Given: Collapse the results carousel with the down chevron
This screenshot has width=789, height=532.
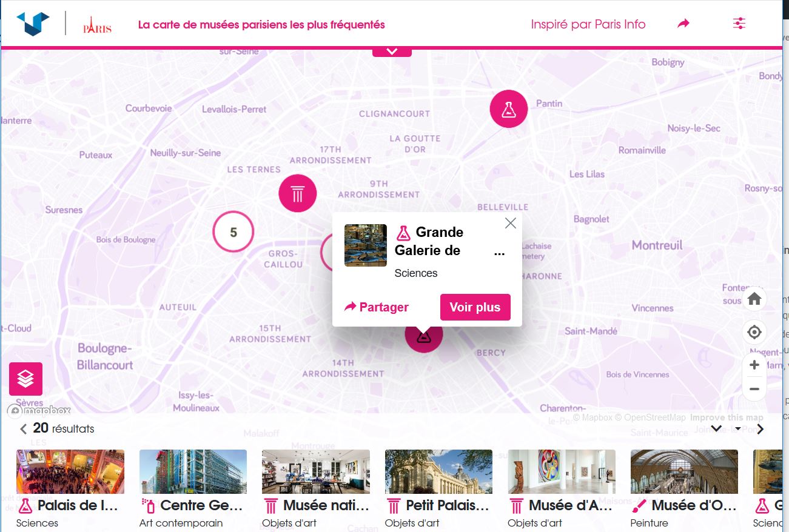Looking at the screenshot, I should coord(716,428).
